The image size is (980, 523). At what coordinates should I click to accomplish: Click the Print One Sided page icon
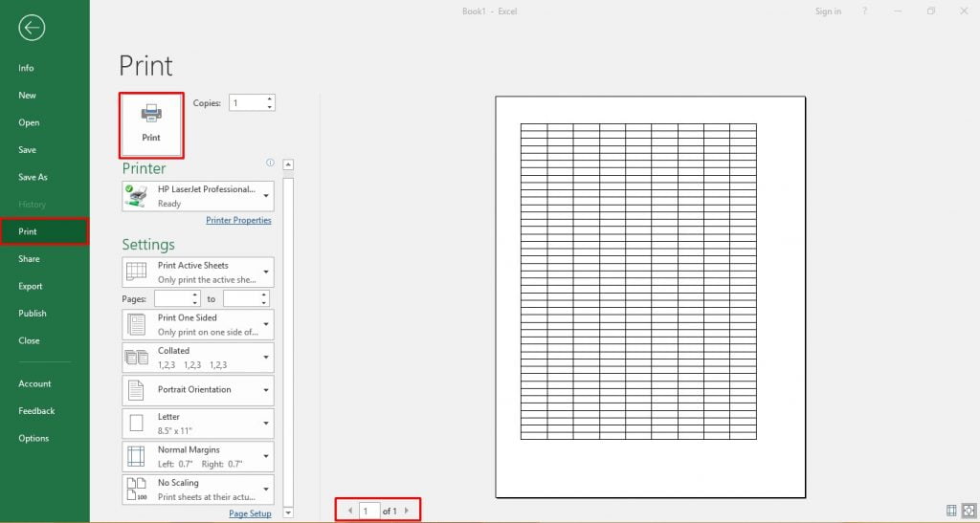(x=136, y=324)
